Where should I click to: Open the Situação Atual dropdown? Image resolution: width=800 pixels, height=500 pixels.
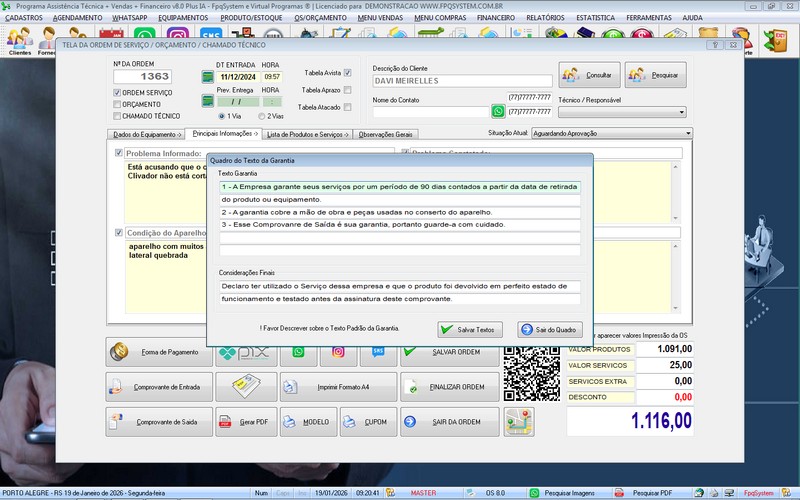point(612,133)
